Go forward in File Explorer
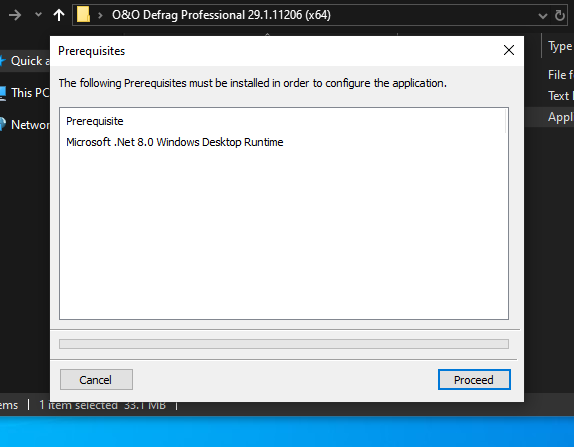Screen dimensions: 574x447 tap(15, 15)
